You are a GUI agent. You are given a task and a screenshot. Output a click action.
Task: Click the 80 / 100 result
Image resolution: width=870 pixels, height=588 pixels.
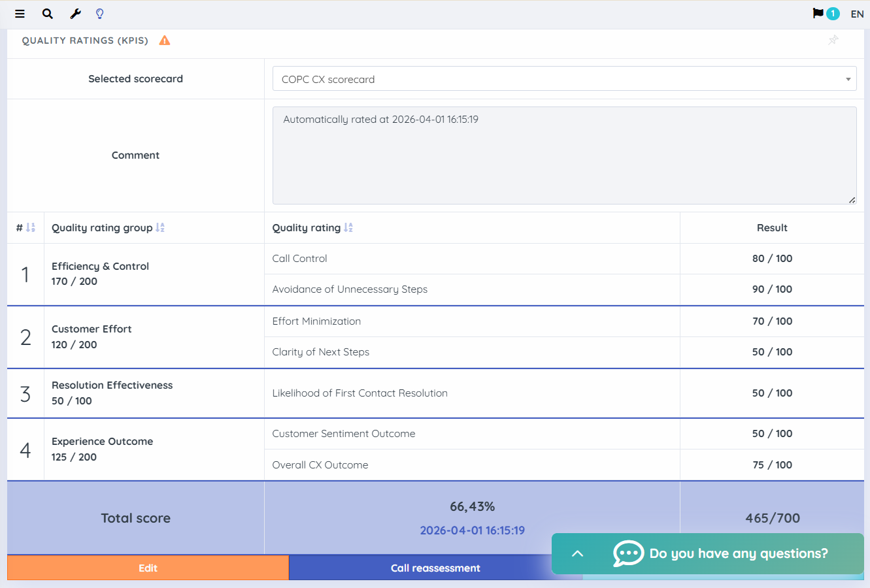tap(772, 259)
